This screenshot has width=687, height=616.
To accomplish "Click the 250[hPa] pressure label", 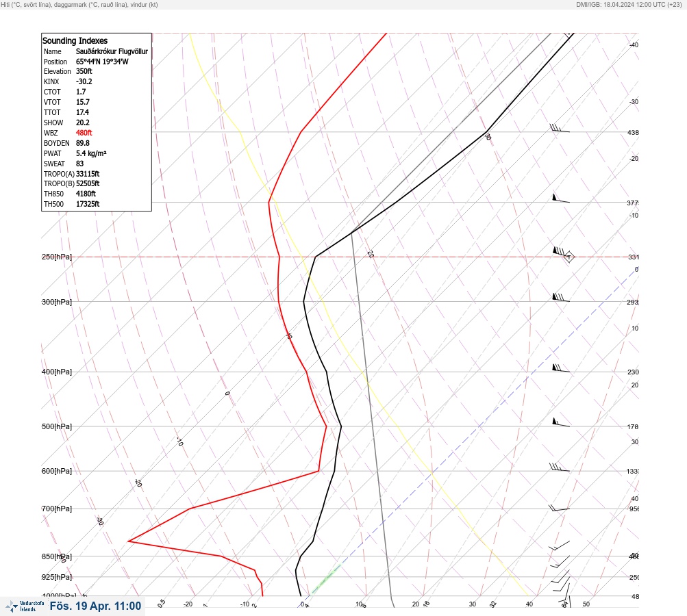I will [x=57, y=257].
